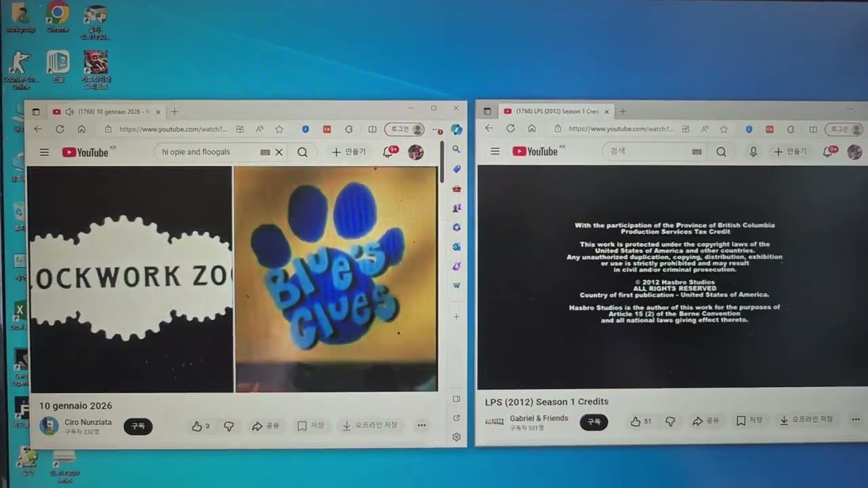
Task: Refresh the page in left Edge window
Action: tap(60, 129)
